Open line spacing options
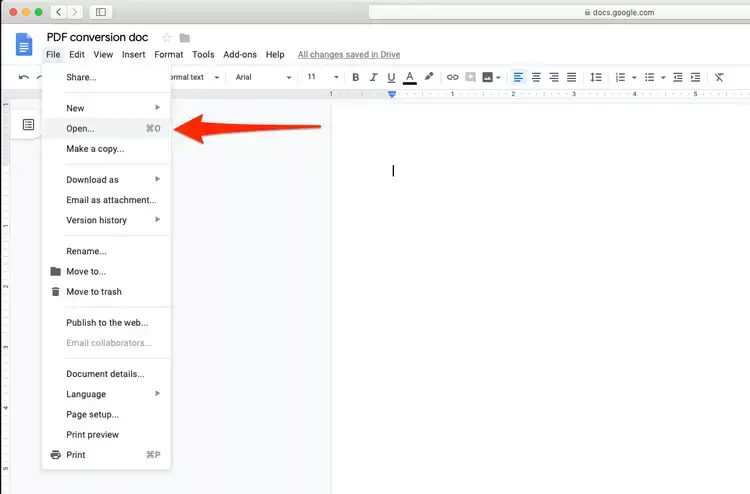The height and width of the screenshot is (494, 750). coord(596,77)
